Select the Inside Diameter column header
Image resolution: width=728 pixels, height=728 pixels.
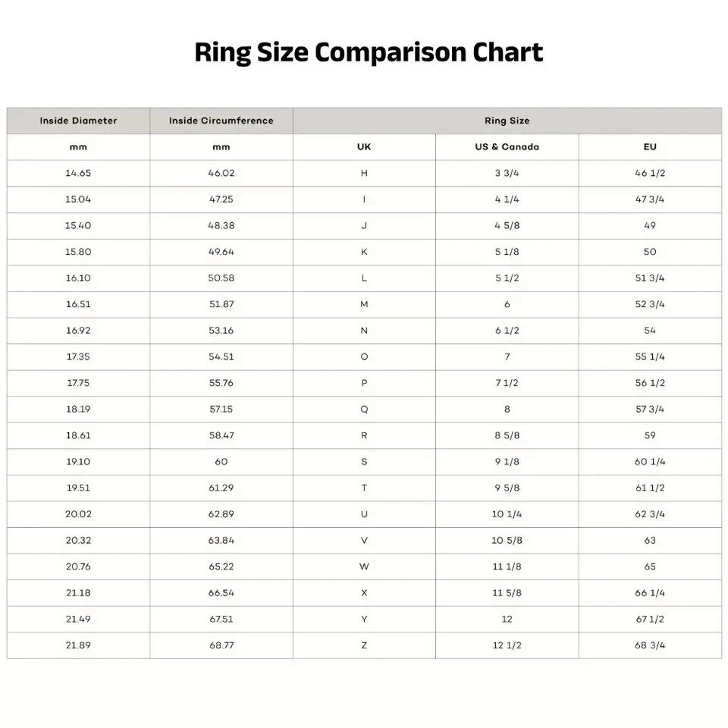tap(78, 121)
